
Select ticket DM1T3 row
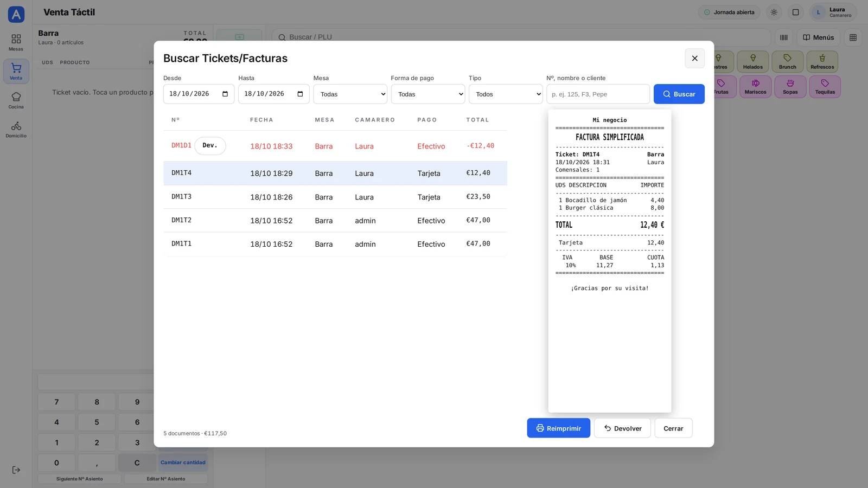point(335,197)
